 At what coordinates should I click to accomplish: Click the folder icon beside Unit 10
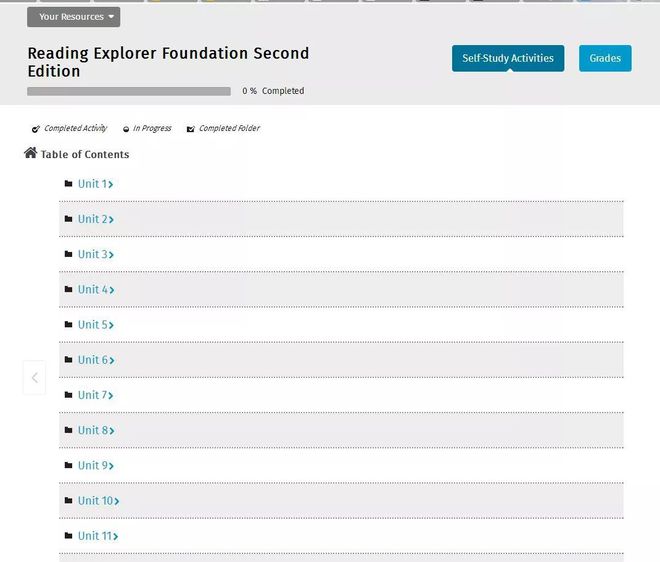68,501
